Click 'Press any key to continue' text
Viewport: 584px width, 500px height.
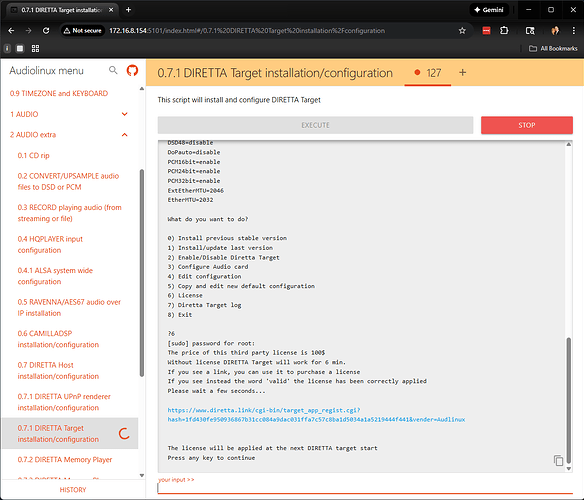point(211,458)
